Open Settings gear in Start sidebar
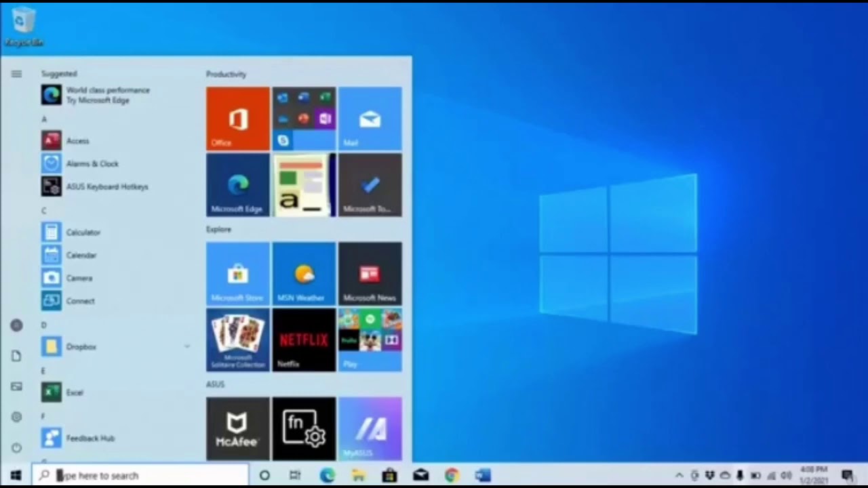This screenshot has height=488, width=868. pyautogui.click(x=16, y=417)
